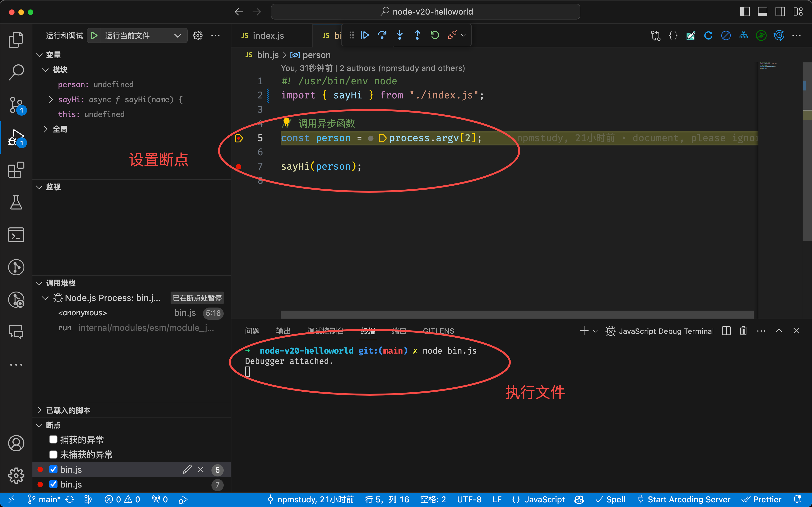Click the Step Over debug icon
Image resolution: width=812 pixels, height=507 pixels.
[382, 35]
